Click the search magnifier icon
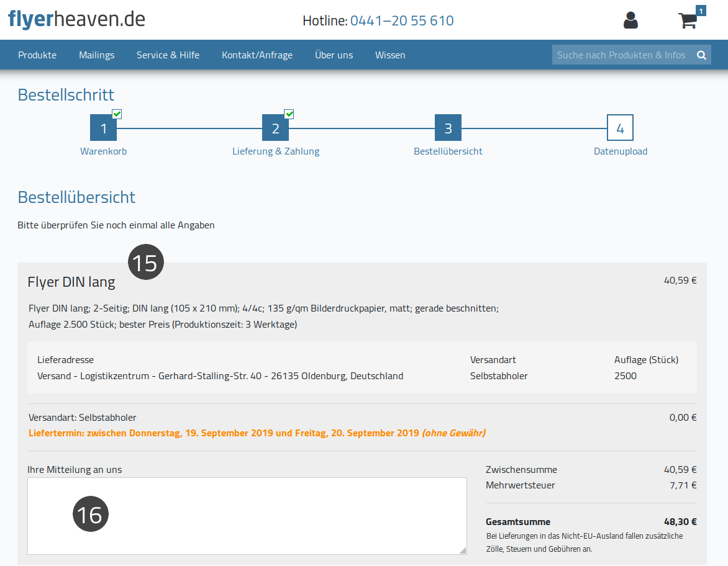This screenshot has height=566, width=728. coord(701,55)
